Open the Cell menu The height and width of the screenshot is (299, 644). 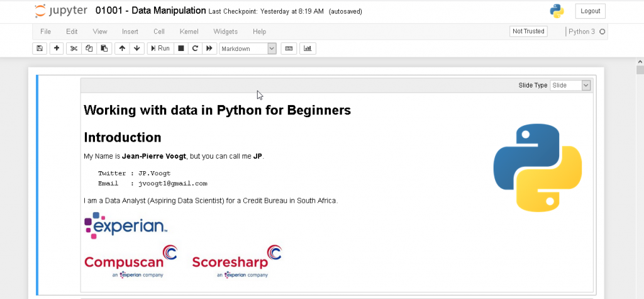pyautogui.click(x=159, y=31)
